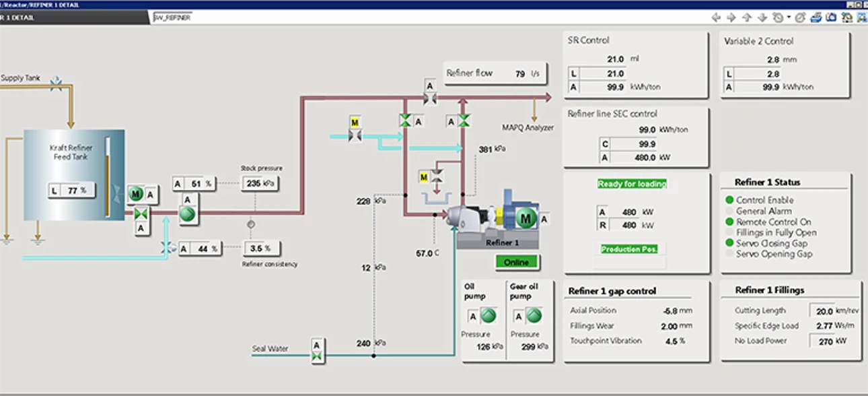The width and height of the screenshot is (868, 396).
Task: Open the history clock toolbar icon
Action: point(778,18)
